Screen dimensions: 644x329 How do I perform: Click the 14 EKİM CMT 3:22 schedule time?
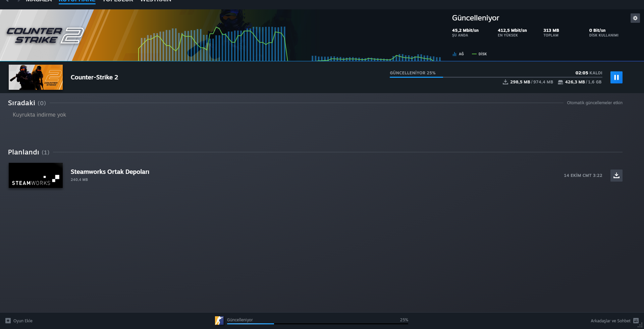point(583,176)
